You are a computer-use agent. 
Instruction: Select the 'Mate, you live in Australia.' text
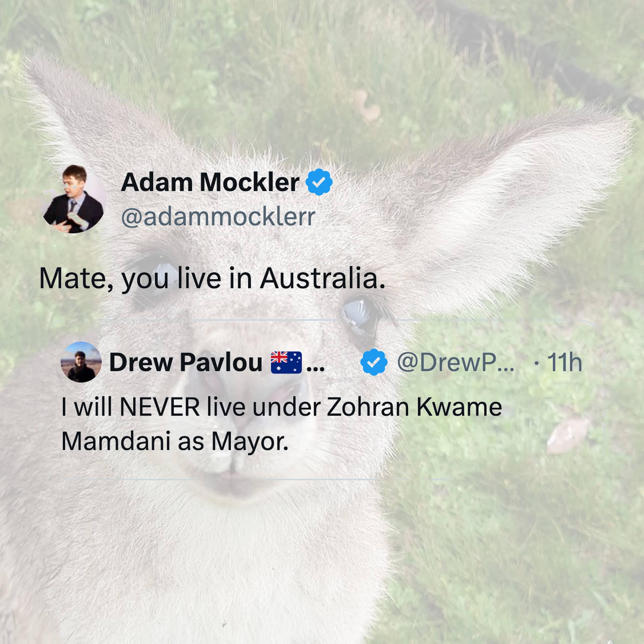212,278
